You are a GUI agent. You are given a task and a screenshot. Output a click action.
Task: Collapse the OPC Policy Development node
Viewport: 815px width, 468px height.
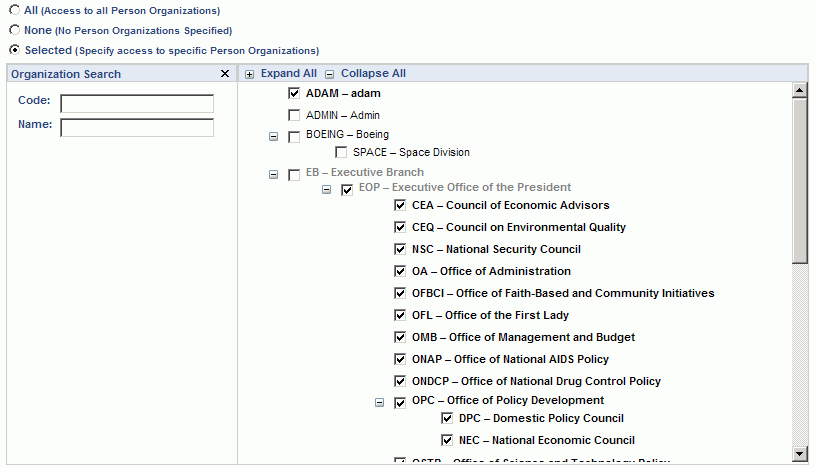379,403
